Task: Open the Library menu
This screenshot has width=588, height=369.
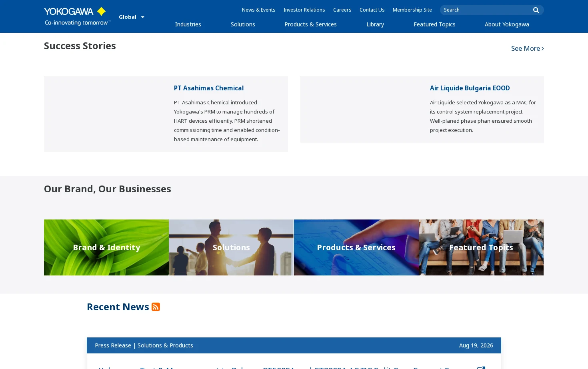Action: point(375,24)
